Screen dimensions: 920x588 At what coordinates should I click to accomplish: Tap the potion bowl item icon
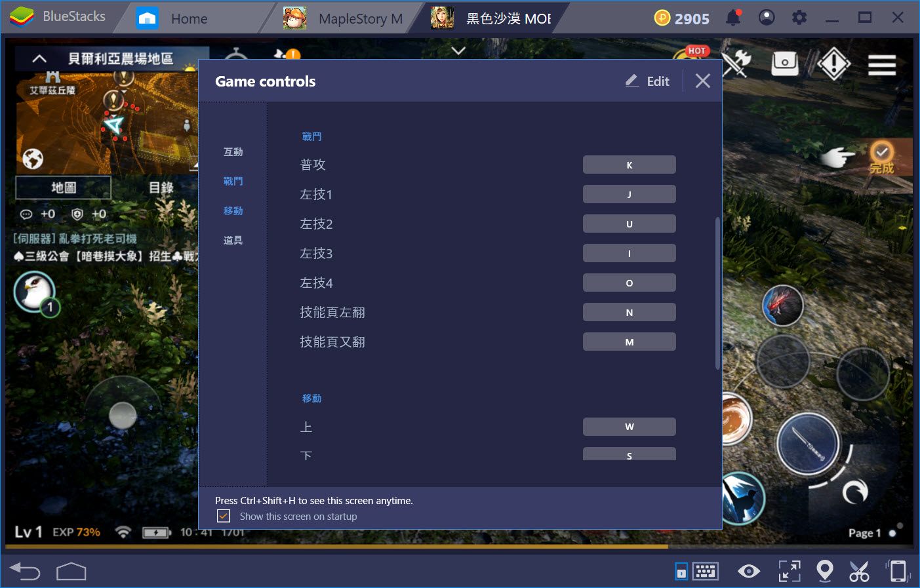pyautogui.click(x=736, y=420)
